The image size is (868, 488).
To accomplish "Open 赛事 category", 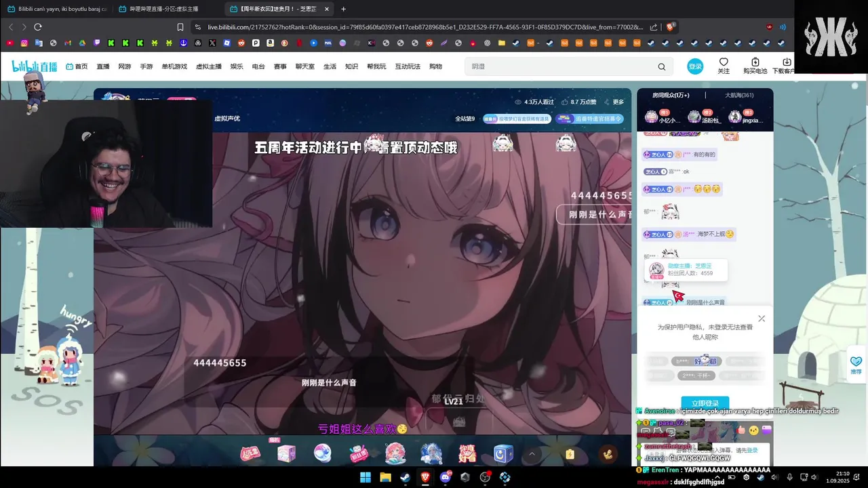I will point(280,66).
